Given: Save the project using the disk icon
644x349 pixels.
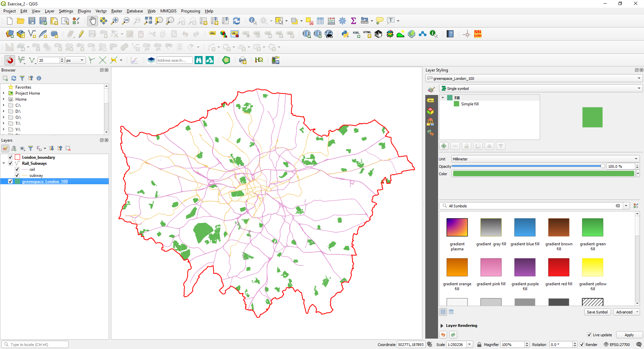Looking at the screenshot, I should pos(32,21).
